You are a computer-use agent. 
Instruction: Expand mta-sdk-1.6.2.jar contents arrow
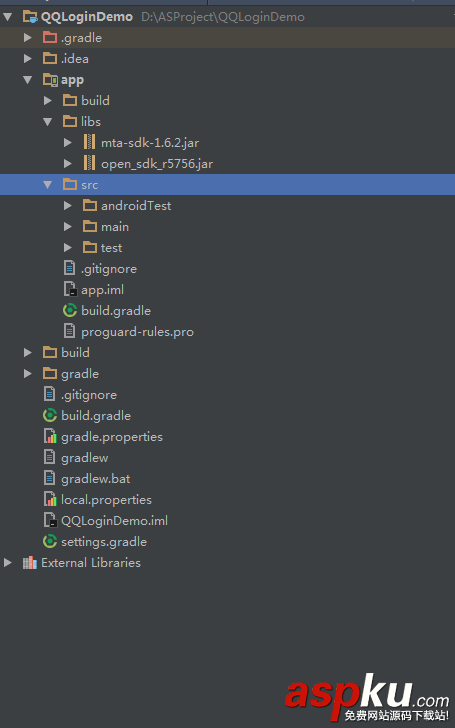[x=68, y=143]
